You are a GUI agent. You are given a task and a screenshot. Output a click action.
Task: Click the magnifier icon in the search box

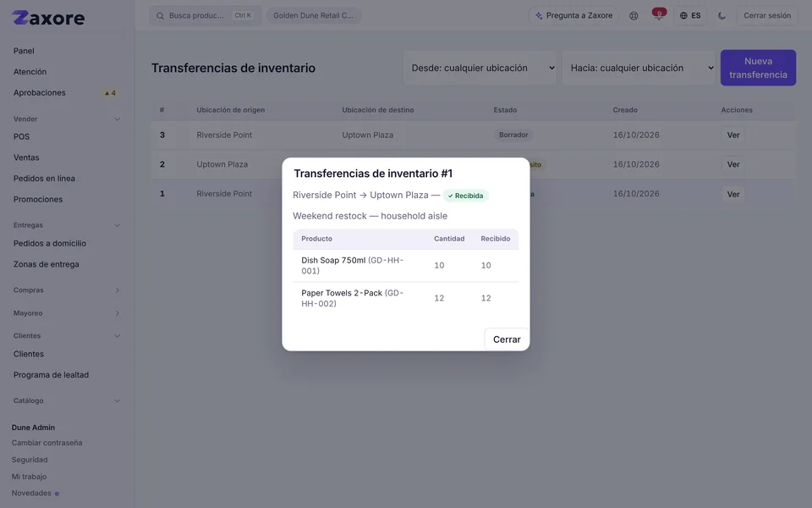(x=160, y=15)
